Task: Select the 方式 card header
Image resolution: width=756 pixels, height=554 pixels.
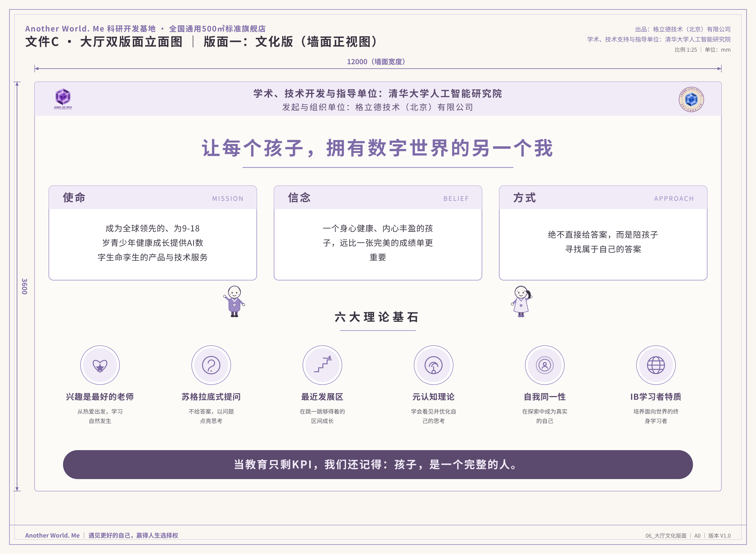Action: click(603, 198)
